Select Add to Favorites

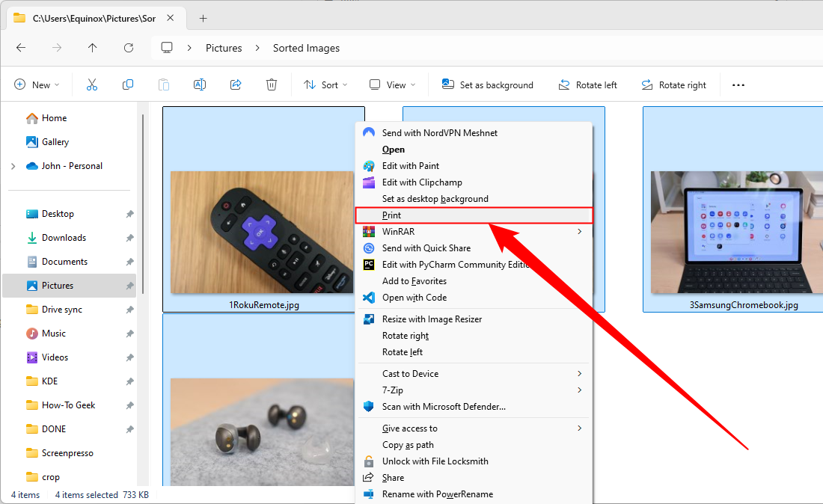click(x=474, y=281)
